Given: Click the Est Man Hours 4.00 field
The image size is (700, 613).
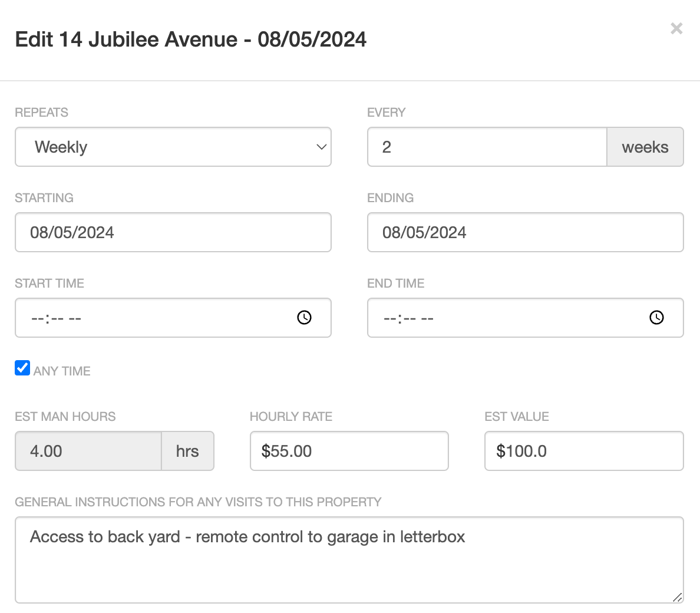Looking at the screenshot, I should pyautogui.click(x=88, y=451).
